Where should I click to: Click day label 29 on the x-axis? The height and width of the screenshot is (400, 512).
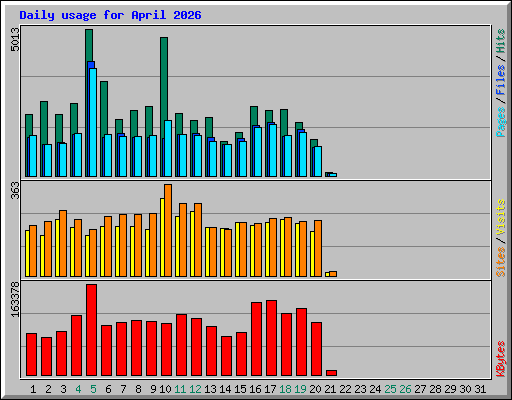450,389
